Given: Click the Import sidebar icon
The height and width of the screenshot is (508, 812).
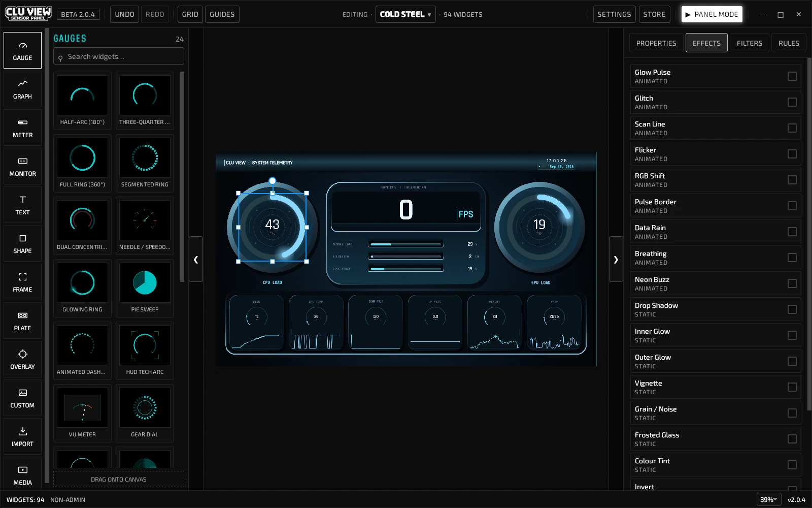Looking at the screenshot, I should coord(22,436).
